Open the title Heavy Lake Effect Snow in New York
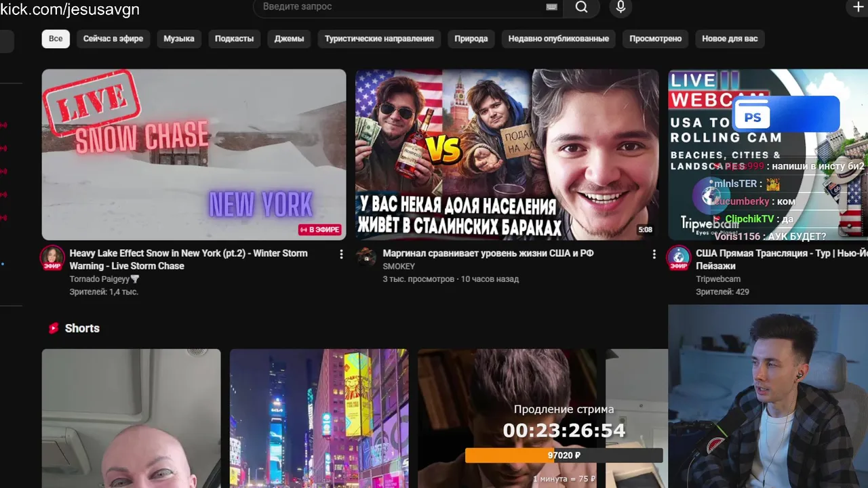868x488 pixels. 189,260
